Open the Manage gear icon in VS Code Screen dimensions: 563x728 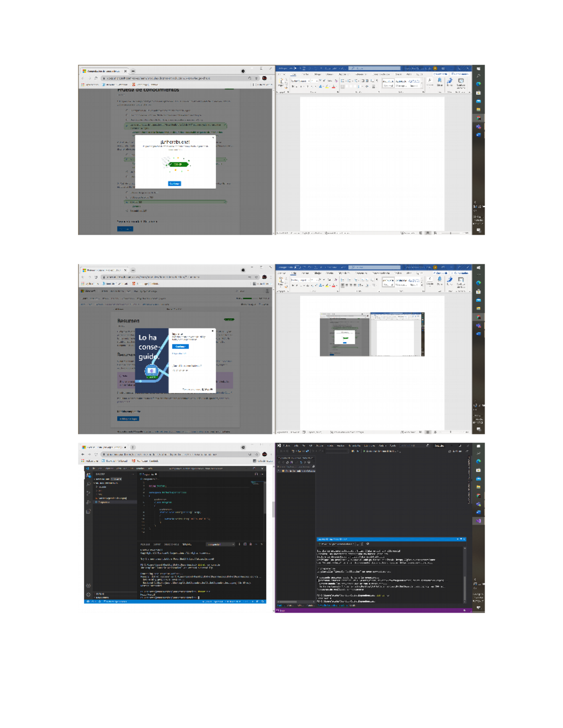tap(88, 594)
